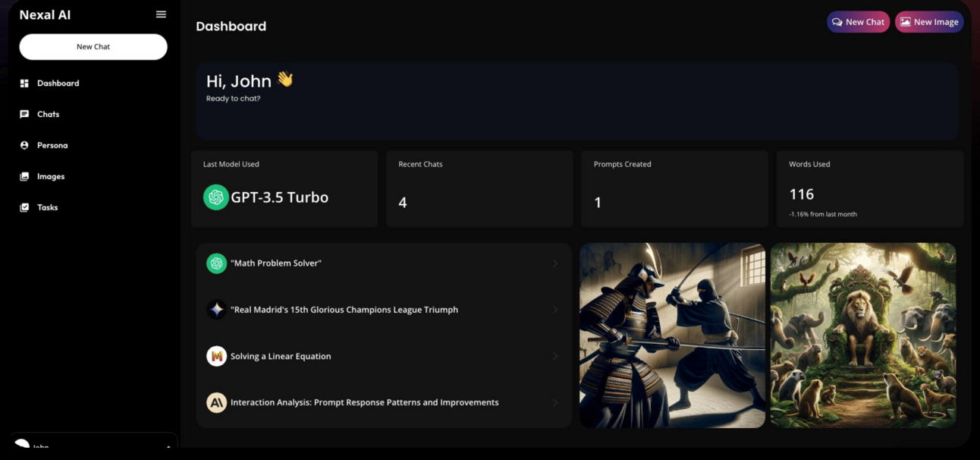Click Ready to chat? subtitle
This screenshot has height=460, width=980.
point(234,99)
